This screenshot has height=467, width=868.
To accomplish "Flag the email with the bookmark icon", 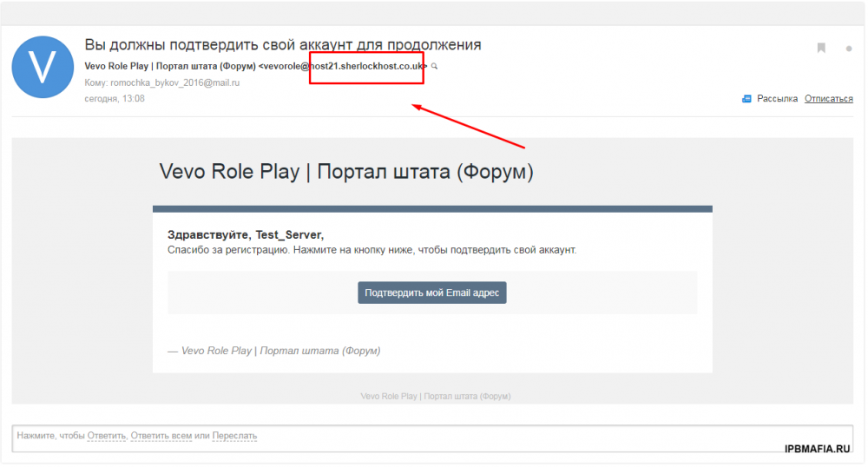I will [821, 49].
